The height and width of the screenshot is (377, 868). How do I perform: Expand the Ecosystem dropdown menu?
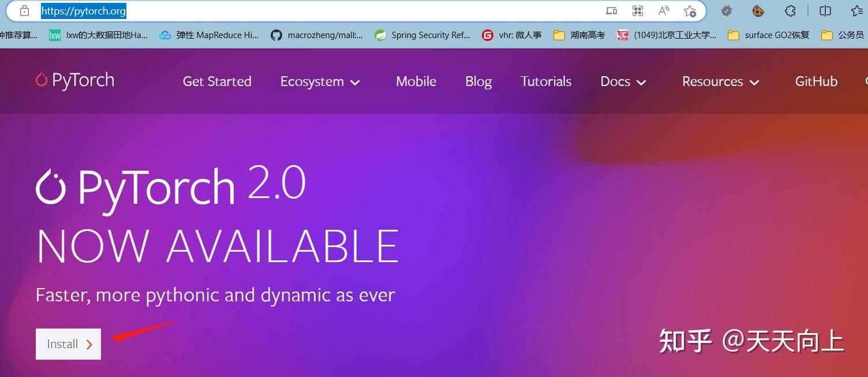320,81
